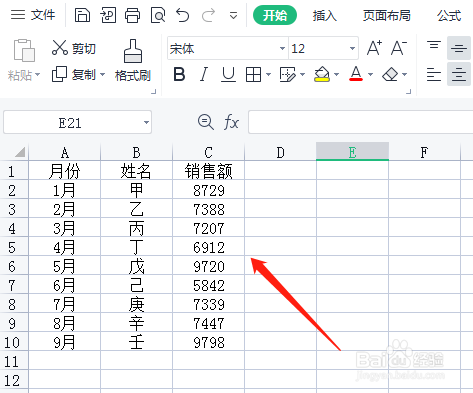
Task: Expand the font name dropdown arrow
Action: click(282, 49)
